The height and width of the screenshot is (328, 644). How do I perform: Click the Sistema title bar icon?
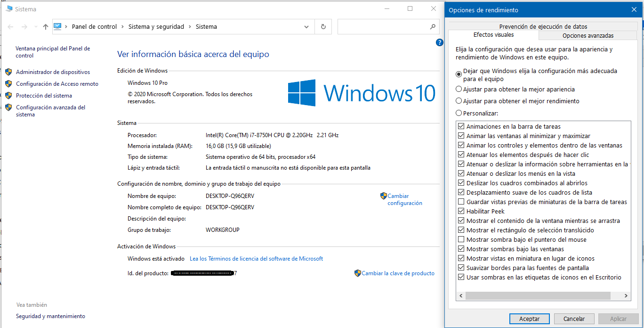pyautogui.click(x=9, y=9)
